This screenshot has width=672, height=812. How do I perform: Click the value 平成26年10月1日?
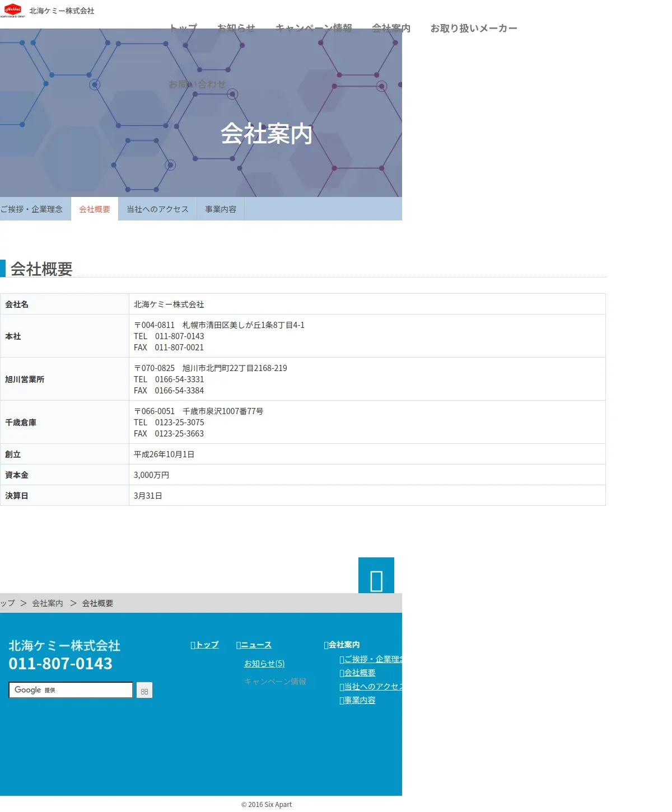[164, 454]
